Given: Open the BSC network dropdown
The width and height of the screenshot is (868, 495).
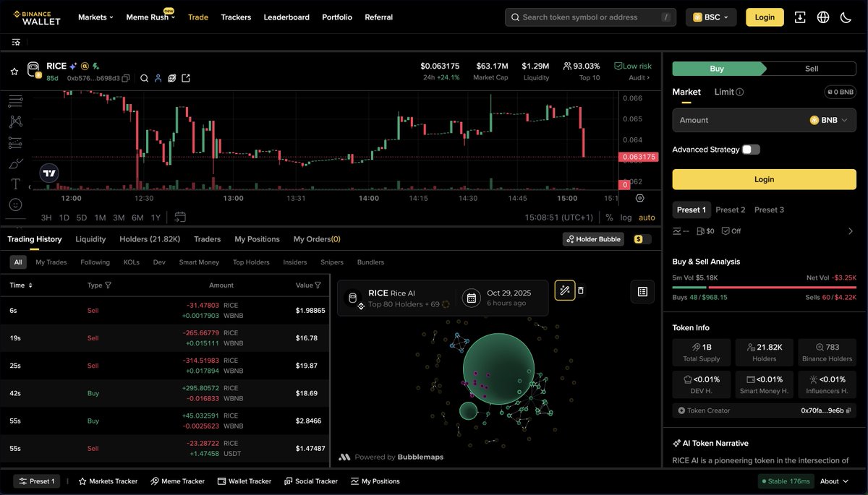Looking at the screenshot, I should click(710, 17).
